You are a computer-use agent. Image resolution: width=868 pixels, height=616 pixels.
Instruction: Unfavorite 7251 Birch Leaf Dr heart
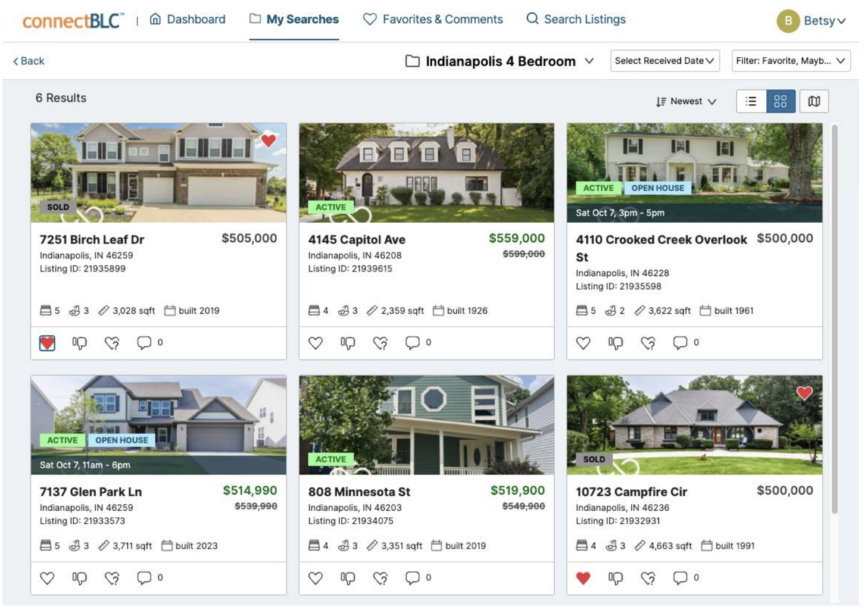[47, 343]
